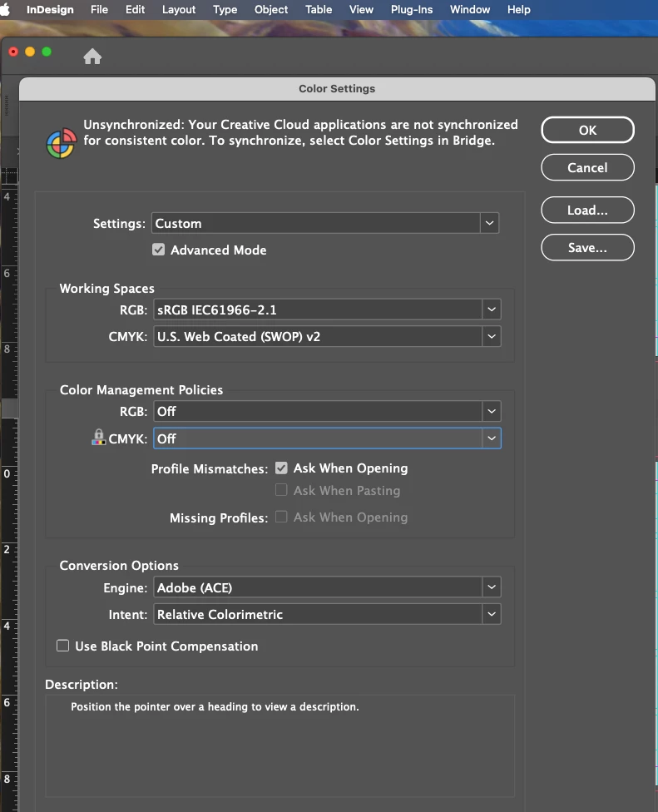Open the Color Management Policies RGB dropdown

pos(327,411)
